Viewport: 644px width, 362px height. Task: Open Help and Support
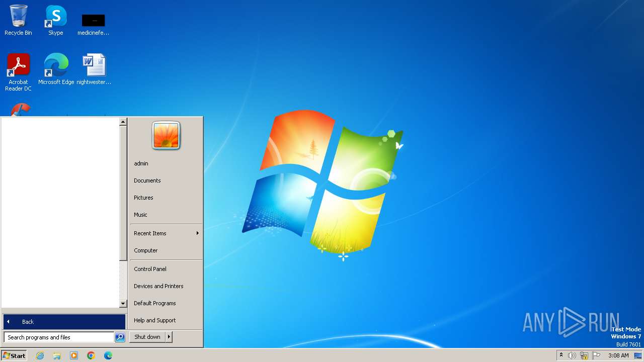point(166,320)
